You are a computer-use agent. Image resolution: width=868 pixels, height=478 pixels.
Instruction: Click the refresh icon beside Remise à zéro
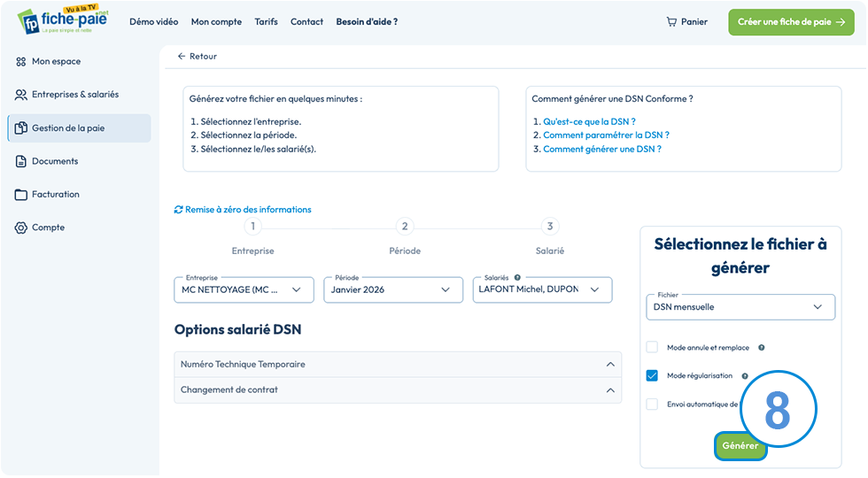tap(178, 209)
